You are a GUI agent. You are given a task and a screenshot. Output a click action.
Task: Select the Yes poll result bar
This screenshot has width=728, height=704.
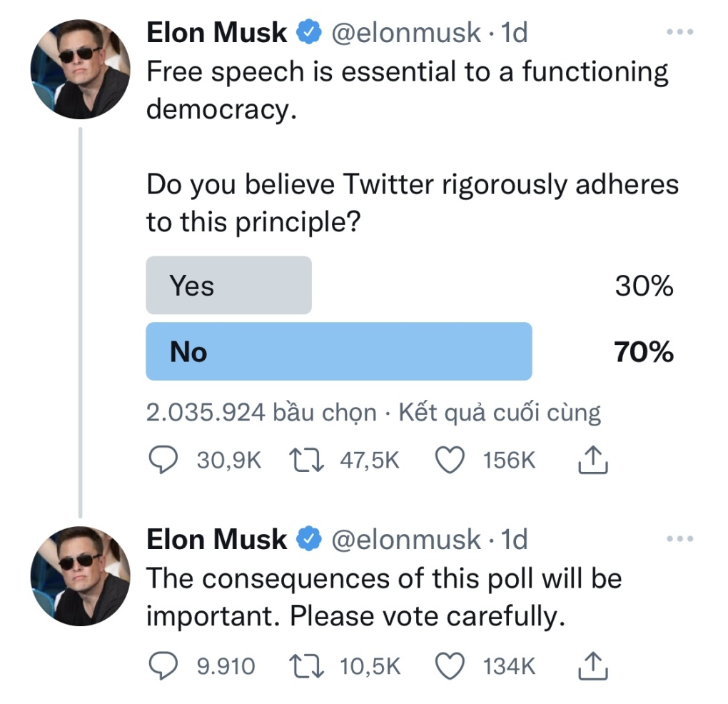228,286
